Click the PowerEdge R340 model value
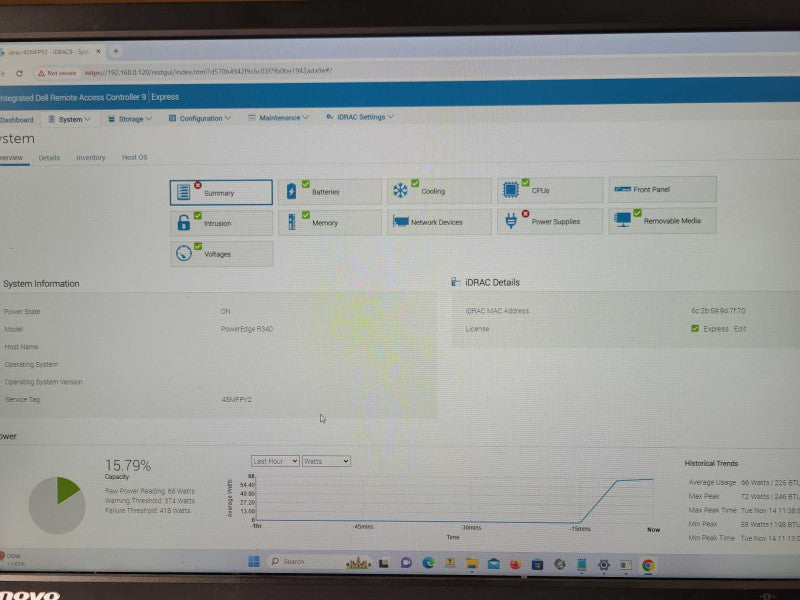 (x=247, y=329)
